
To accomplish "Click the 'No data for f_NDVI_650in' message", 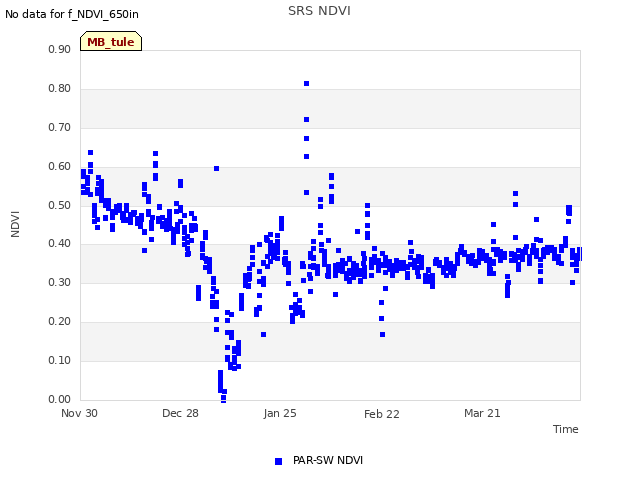I will pyautogui.click(x=72, y=14).
